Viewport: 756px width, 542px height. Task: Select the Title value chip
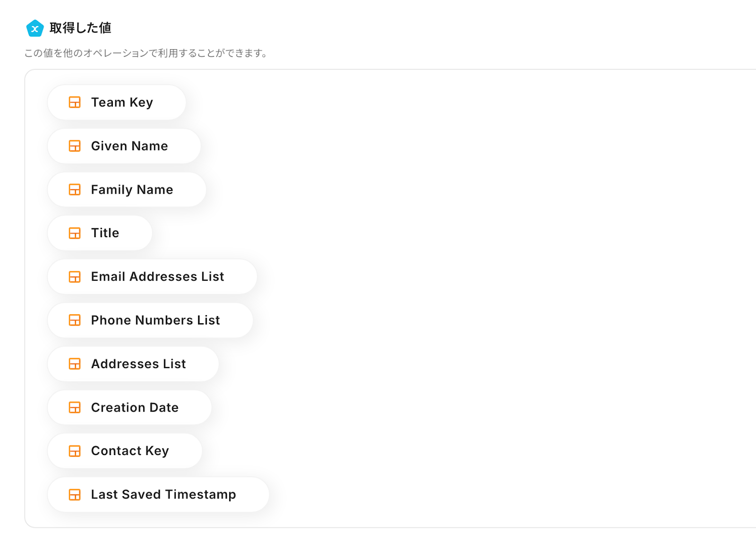pos(105,233)
